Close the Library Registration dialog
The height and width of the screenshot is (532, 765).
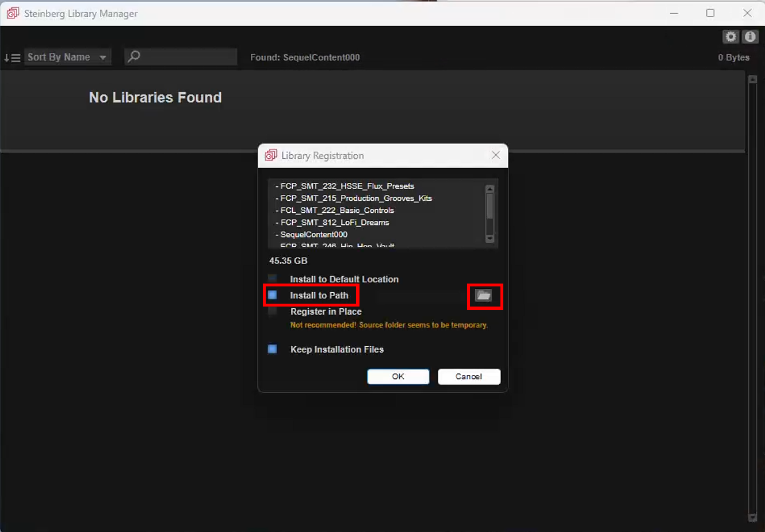point(496,155)
